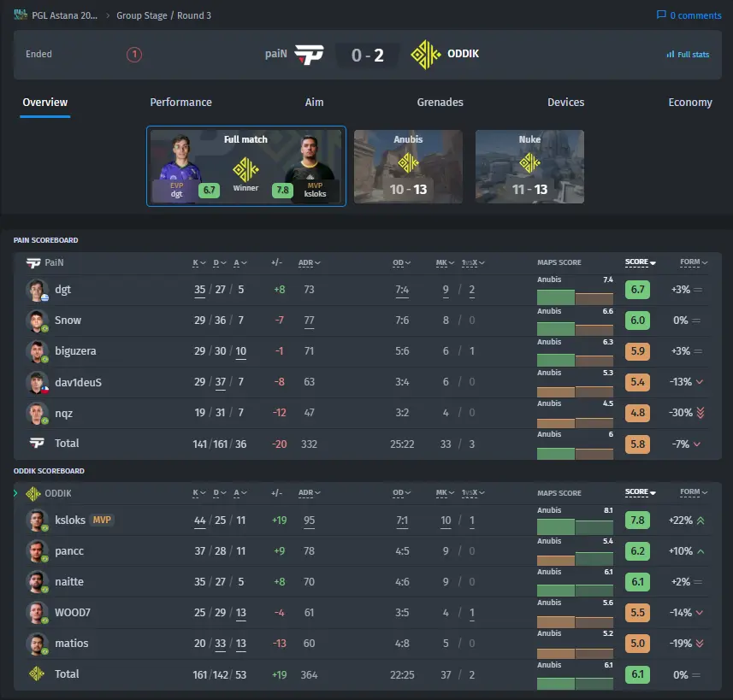Sort PaiN scoreboard by FORM column
This screenshot has height=700, width=733.
[x=694, y=262]
